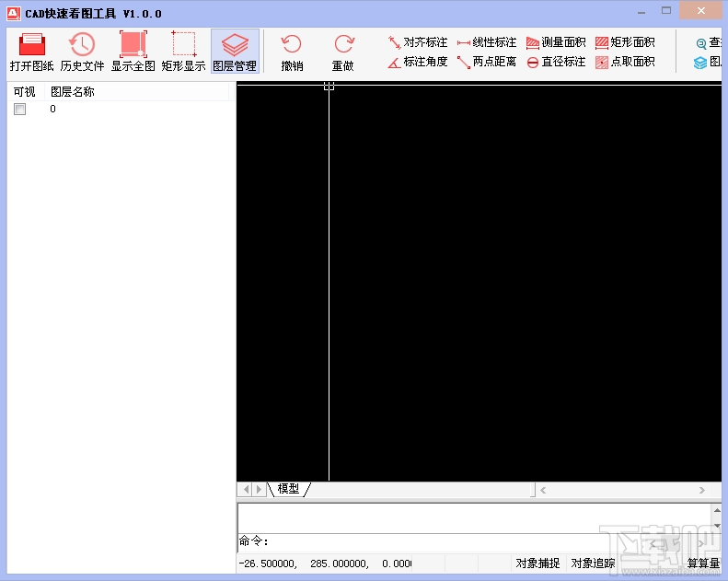Choose the 直径标注 diameter dimension tool
The height and width of the screenshot is (581, 728).
pyautogui.click(x=555, y=62)
